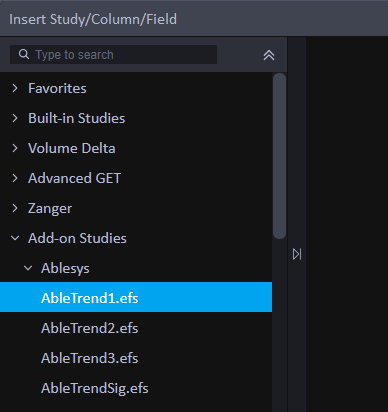Click the skip-to-end panel arrow icon
The width and height of the screenshot is (388, 412).
click(297, 254)
